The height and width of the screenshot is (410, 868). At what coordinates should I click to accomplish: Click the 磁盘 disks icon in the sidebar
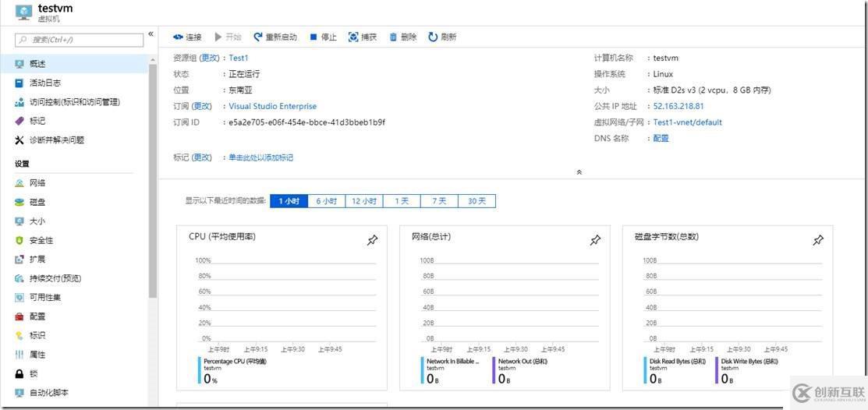pos(19,203)
